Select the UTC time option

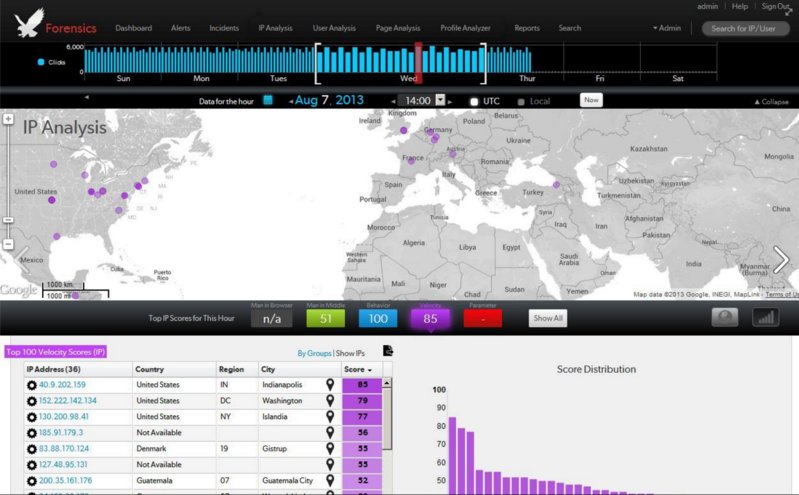474,101
